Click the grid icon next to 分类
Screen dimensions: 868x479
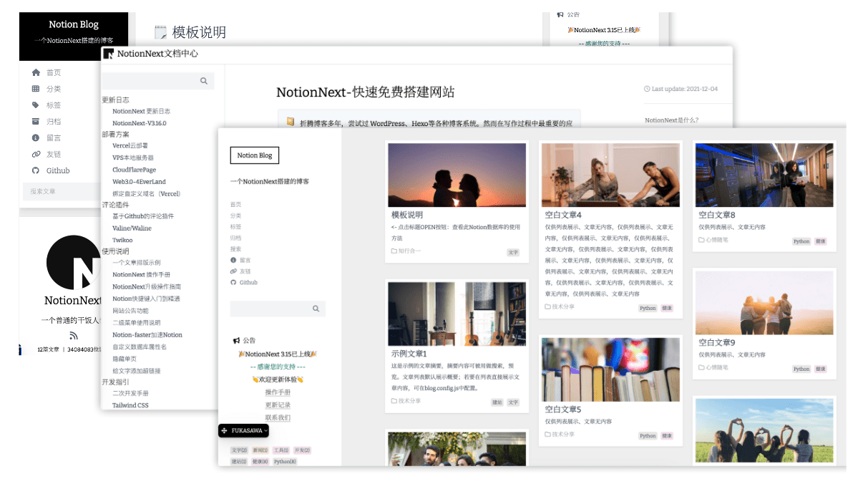click(x=36, y=89)
